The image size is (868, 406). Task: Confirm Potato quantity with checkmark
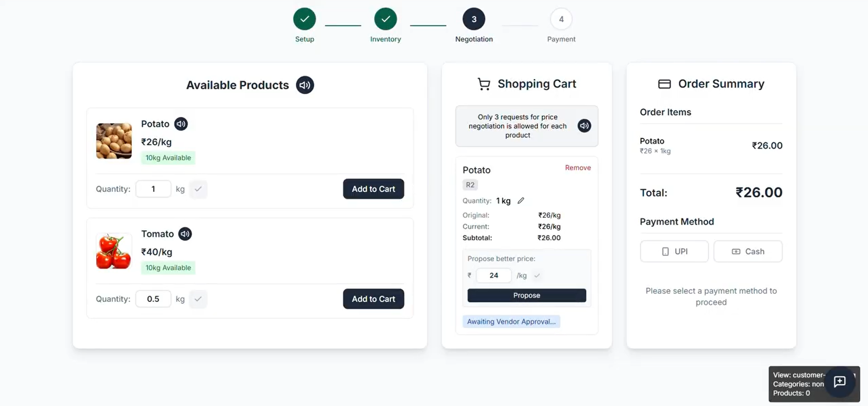click(x=198, y=189)
